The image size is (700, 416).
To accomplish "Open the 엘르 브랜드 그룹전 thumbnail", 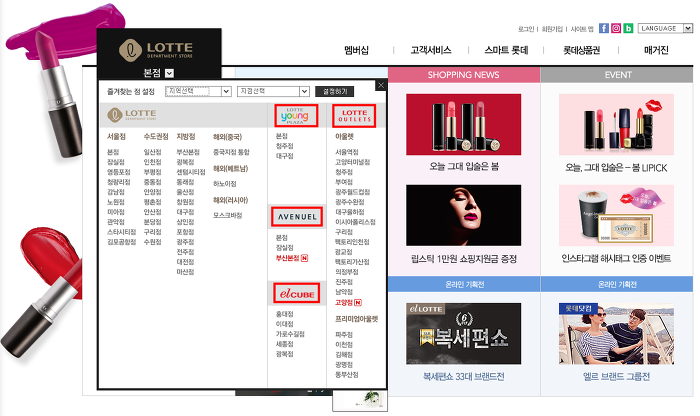I will (616, 333).
